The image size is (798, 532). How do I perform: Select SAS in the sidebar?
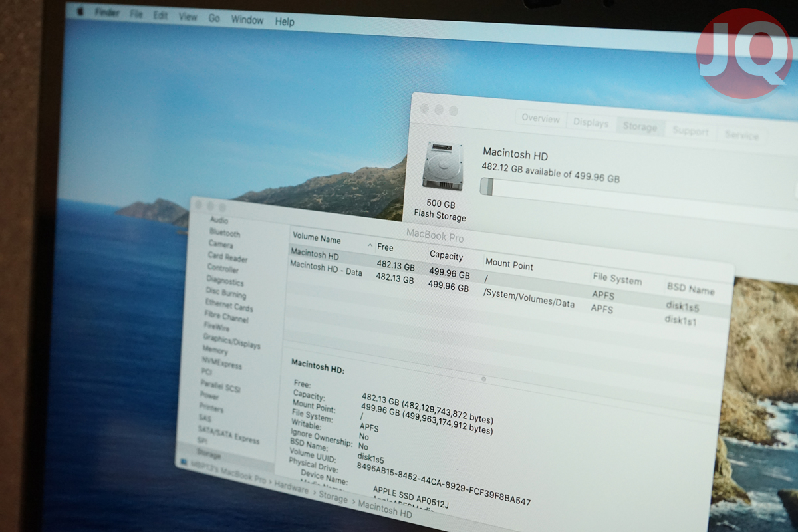205,418
